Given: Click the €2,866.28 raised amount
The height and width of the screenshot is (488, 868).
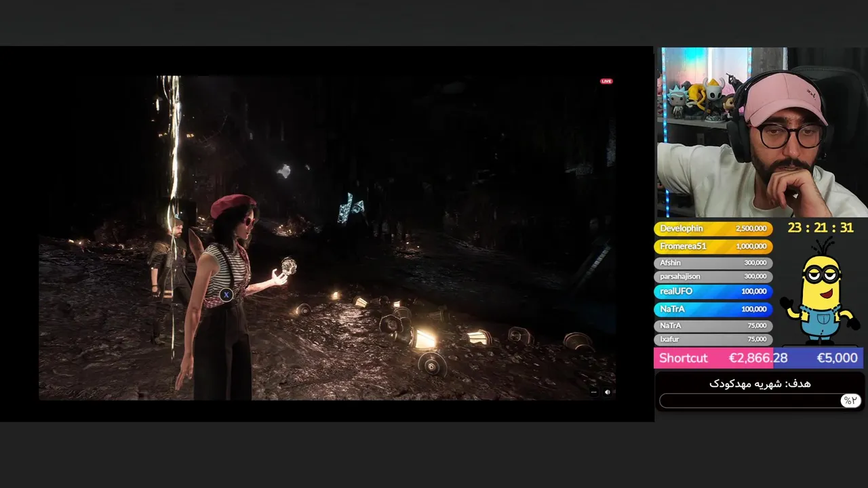Looking at the screenshot, I should pyautogui.click(x=758, y=358).
